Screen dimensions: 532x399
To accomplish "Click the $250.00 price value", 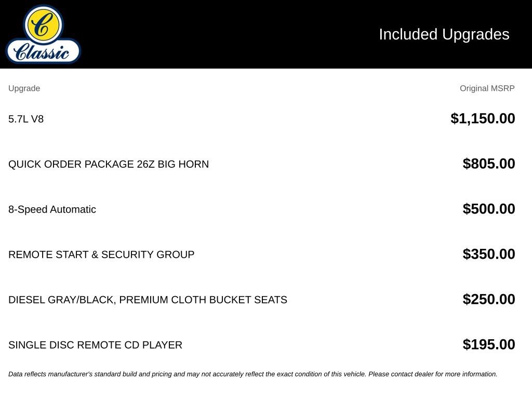I will click(489, 299).
